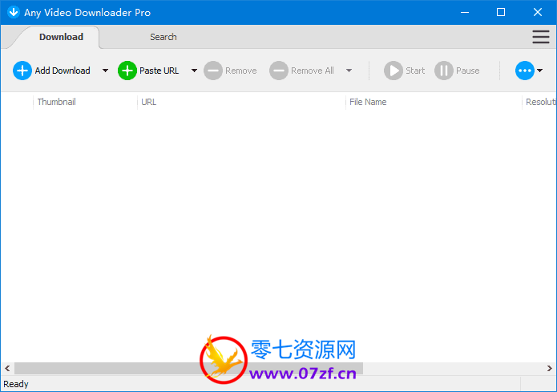Open dropdown arrow beside the more options button
This screenshot has width=557, height=392.
(540, 71)
